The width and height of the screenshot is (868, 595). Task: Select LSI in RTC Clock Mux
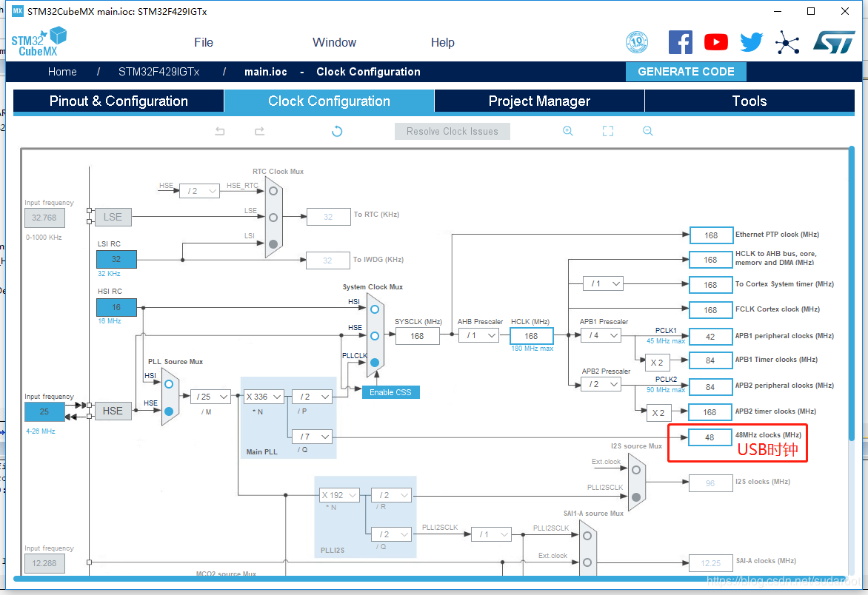[x=273, y=244]
